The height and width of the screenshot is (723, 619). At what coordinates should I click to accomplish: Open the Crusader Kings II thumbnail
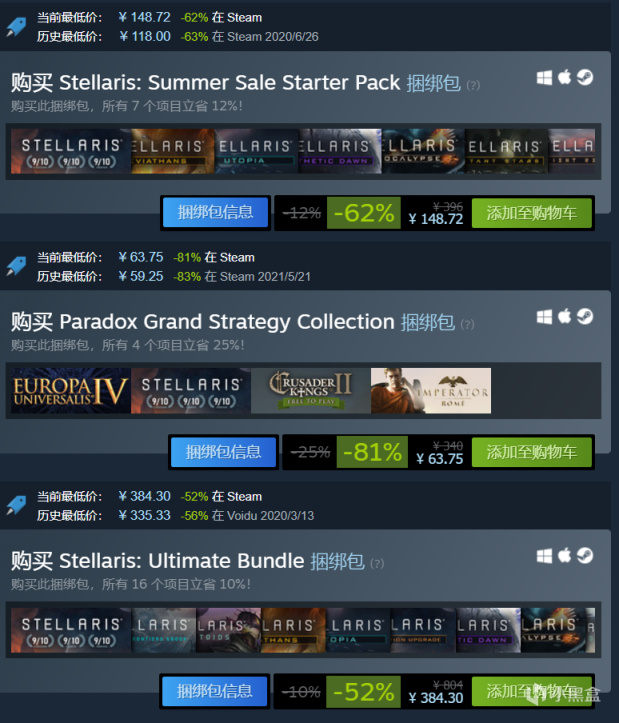311,391
